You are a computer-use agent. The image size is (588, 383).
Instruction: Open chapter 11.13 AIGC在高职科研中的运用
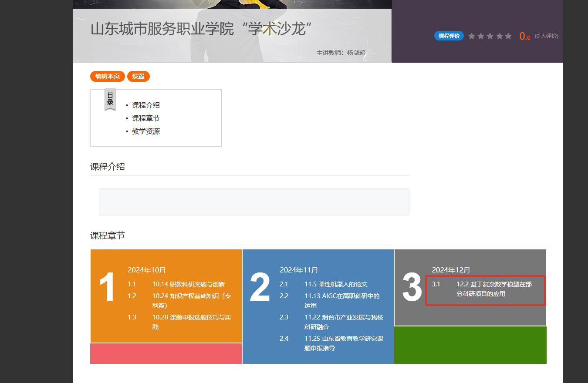tap(342, 301)
